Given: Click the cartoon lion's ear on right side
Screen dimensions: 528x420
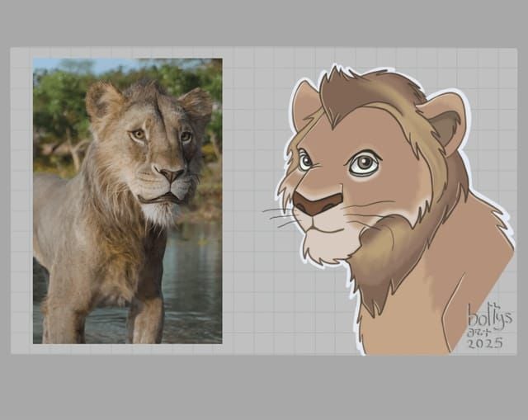Looking at the screenshot, I should (x=445, y=120).
